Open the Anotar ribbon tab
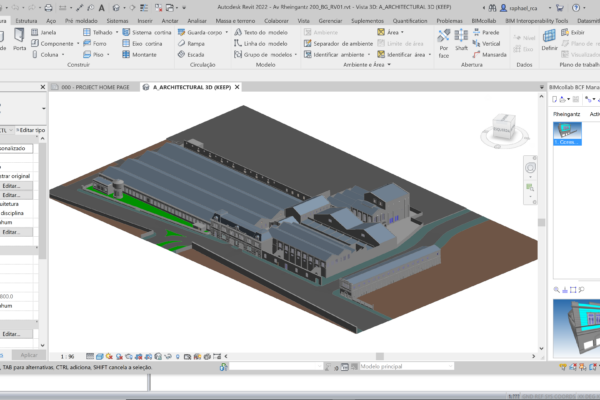Image resolution: width=600 pixels, height=400 pixels. [x=170, y=21]
